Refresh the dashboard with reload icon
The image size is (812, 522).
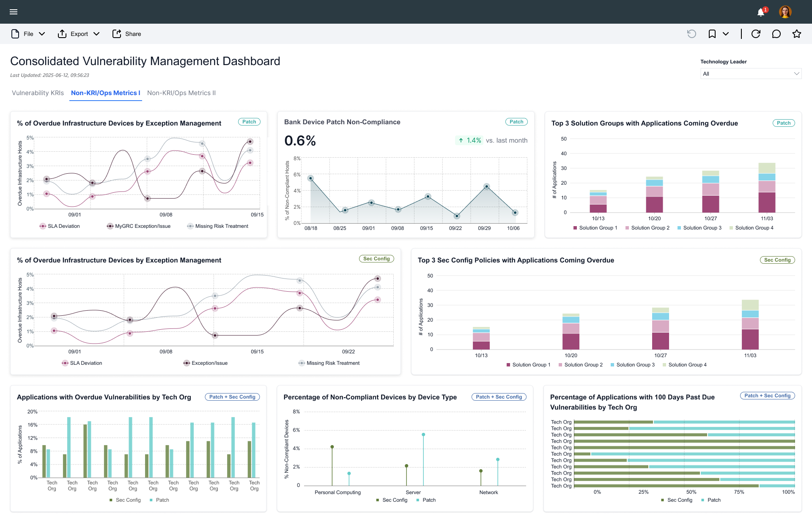756,34
